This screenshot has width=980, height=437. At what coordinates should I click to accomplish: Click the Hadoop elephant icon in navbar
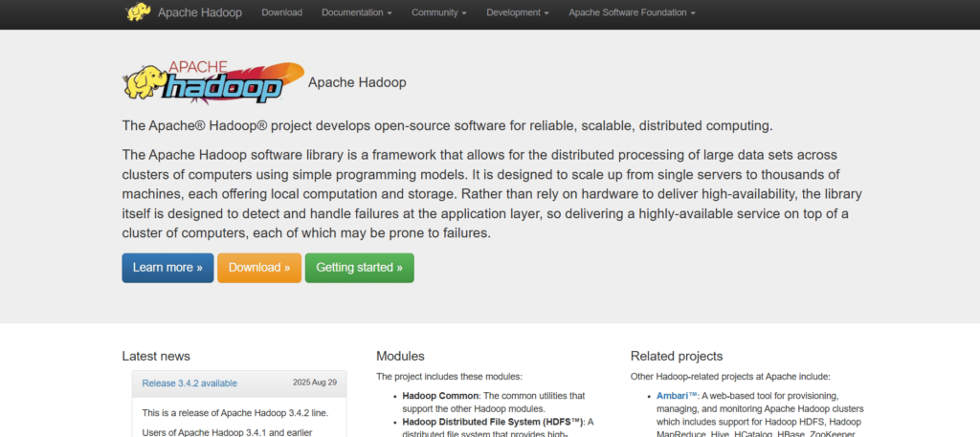coord(137,12)
